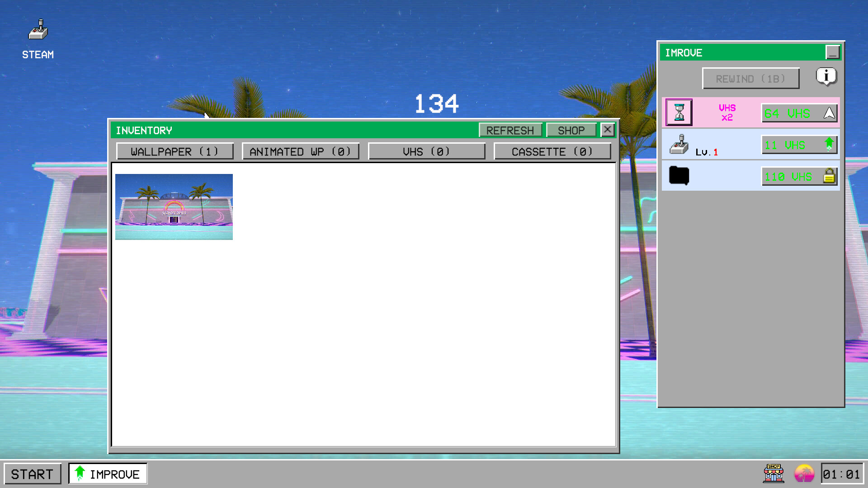Switch to the ANIMATED WP (0) tab
Viewport: 868px width, 488px height.
[300, 151]
